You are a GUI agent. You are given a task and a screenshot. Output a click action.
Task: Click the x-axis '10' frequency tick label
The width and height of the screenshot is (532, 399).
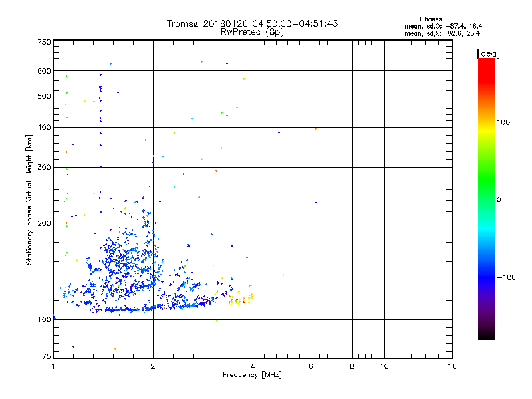point(384,366)
